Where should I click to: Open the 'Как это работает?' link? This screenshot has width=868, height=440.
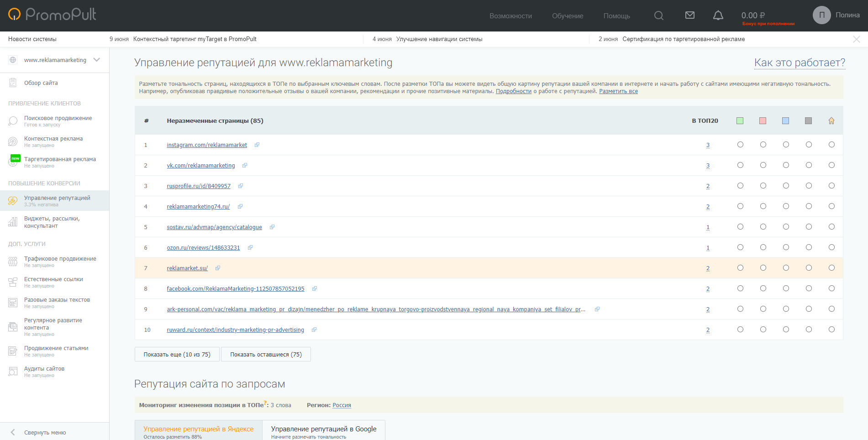point(800,63)
